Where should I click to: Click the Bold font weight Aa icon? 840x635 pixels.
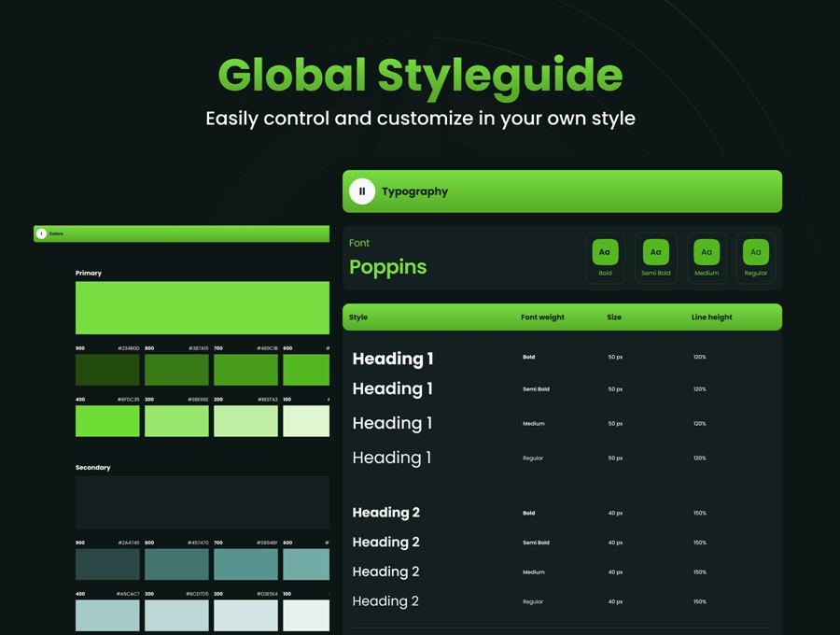pyautogui.click(x=605, y=252)
